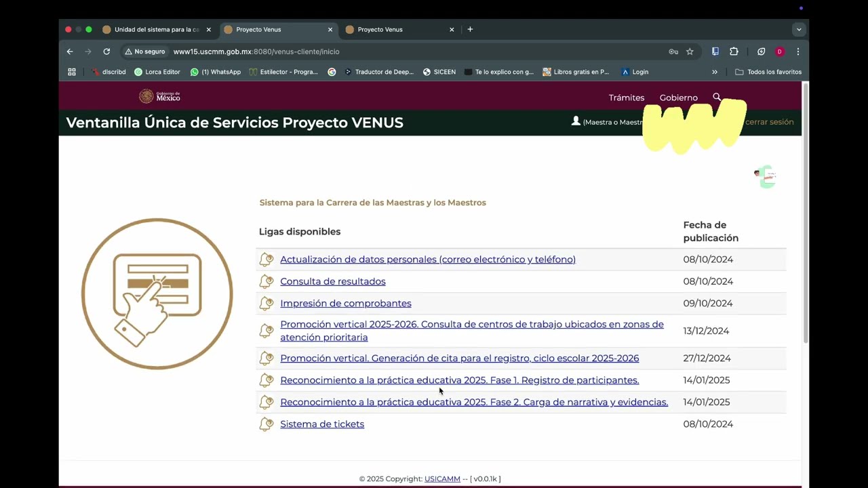Open the Impresión de comprobantes link
The height and width of the screenshot is (488, 868).
[346, 304]
